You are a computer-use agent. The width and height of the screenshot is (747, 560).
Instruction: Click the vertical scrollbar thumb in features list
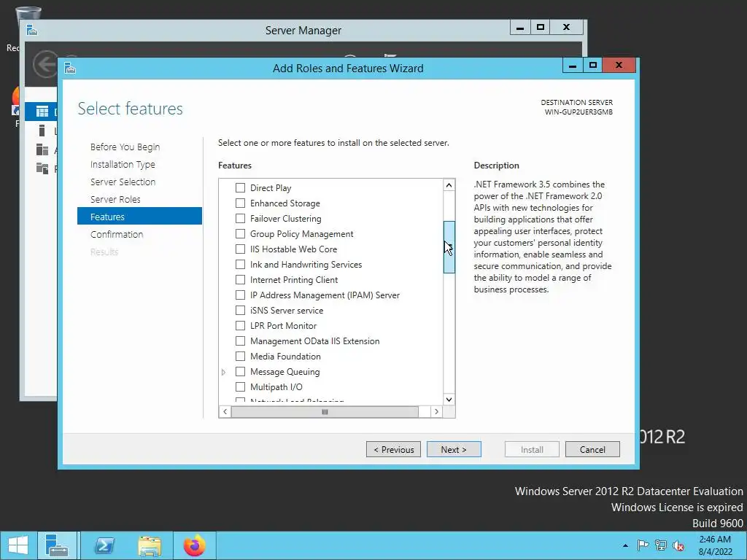point(449,246)
